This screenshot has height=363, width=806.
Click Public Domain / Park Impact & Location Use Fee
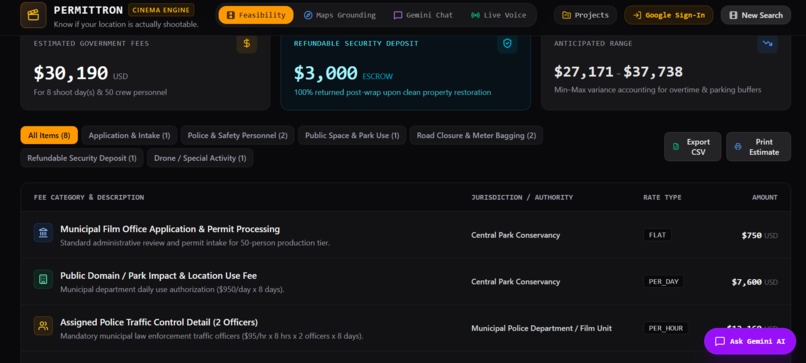(x=158, y=276)
